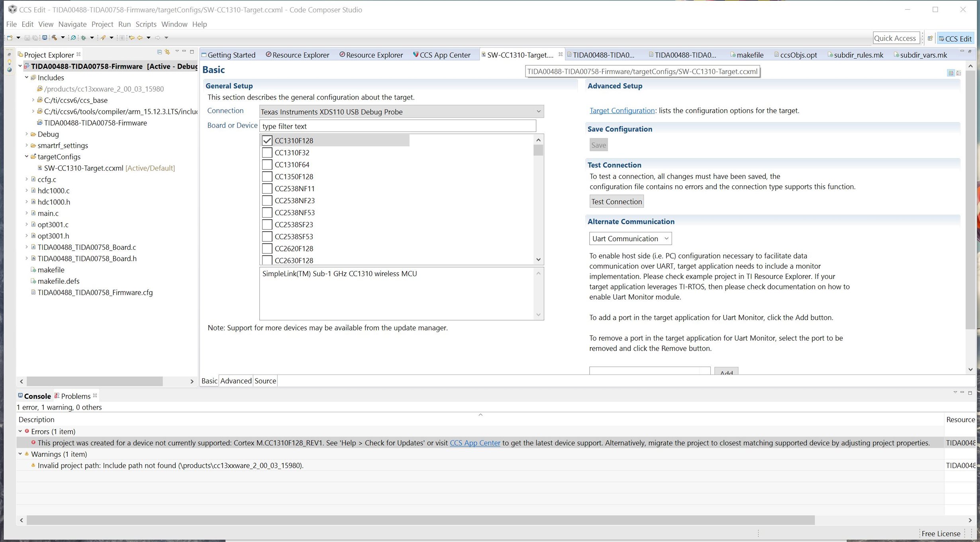Check the CC2538SF23 device checkbox
The image size is (980, 542).
coord(267,224)
